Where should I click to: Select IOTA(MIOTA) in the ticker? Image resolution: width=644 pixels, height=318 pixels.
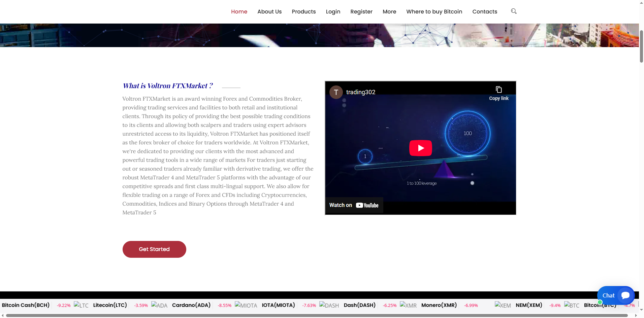tap(279, 305)
